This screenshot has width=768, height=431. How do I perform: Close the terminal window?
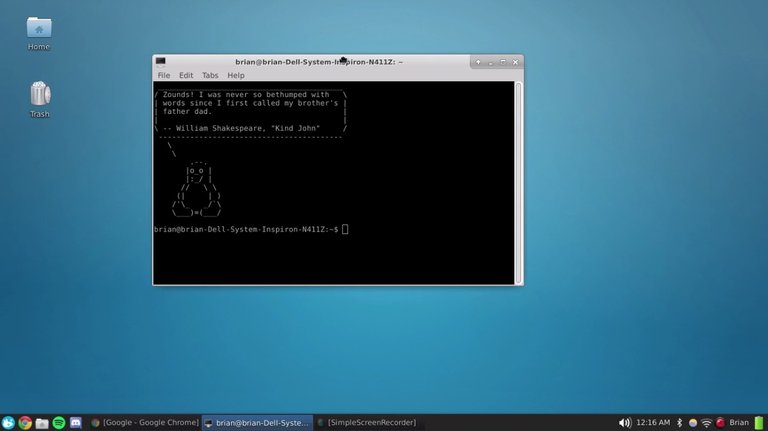pyautogui.click(x=515, y=62)
